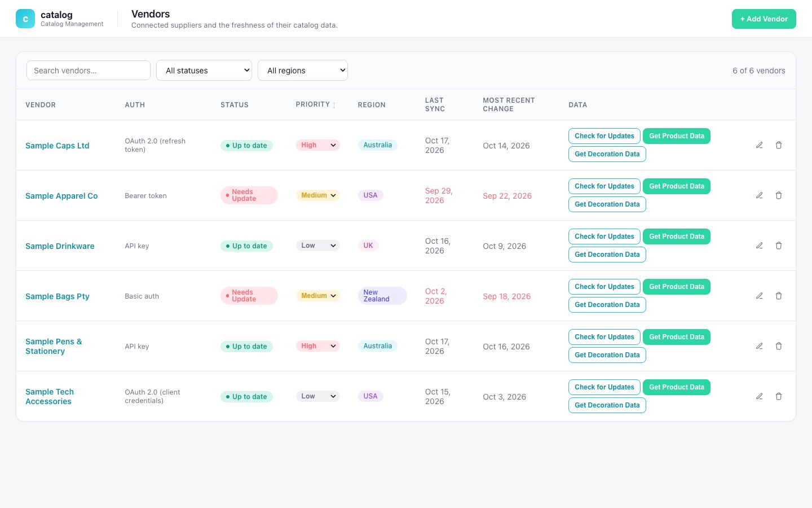Click the New Zealand region tag
Screen dimensions: 812x508
(382, 296)
